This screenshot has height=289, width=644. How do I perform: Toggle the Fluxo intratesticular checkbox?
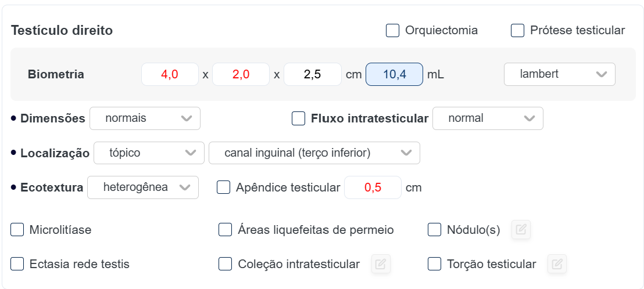[x=298, y=118]
